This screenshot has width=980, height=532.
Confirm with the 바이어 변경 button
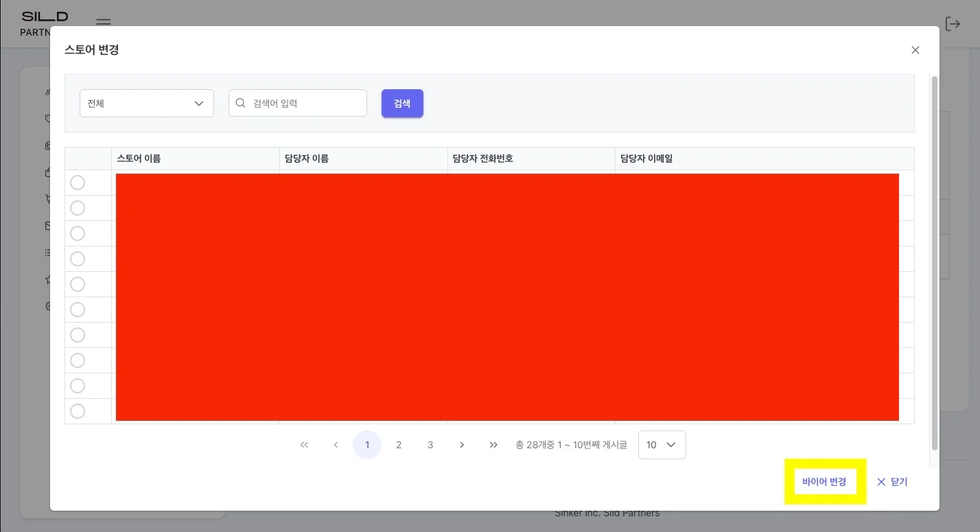coord(824,482)
